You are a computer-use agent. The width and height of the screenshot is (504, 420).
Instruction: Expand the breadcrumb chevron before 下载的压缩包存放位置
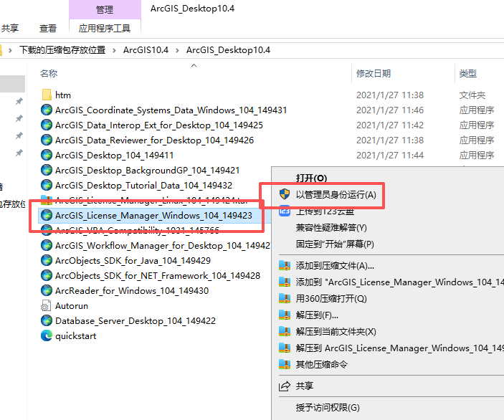point(10,50)
